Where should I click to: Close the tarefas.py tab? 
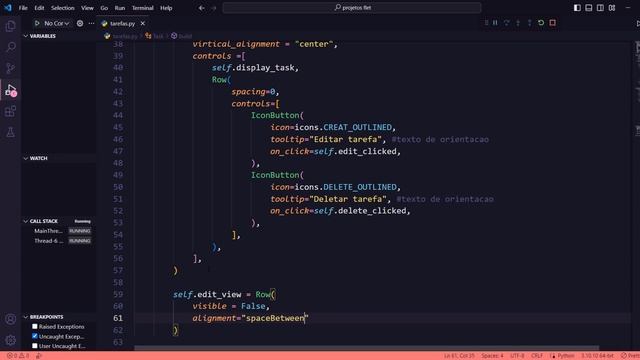(x=143, y=24)
